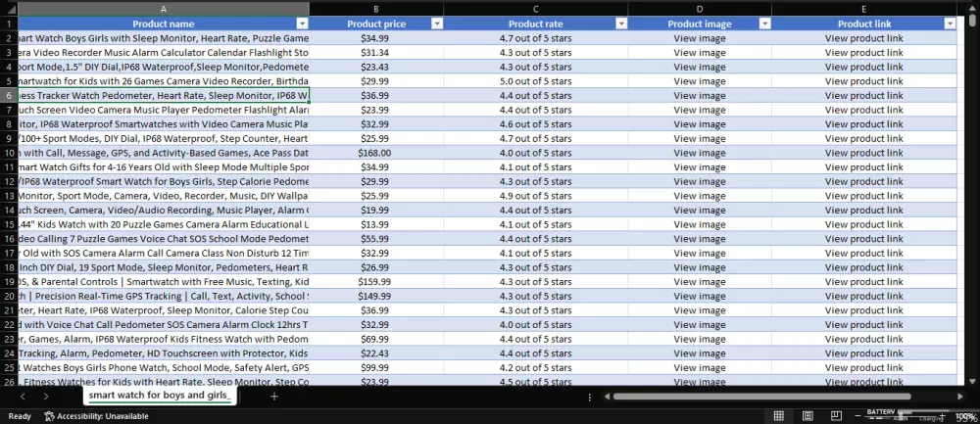Open the Product image filter dropdown

pos(765,24)
